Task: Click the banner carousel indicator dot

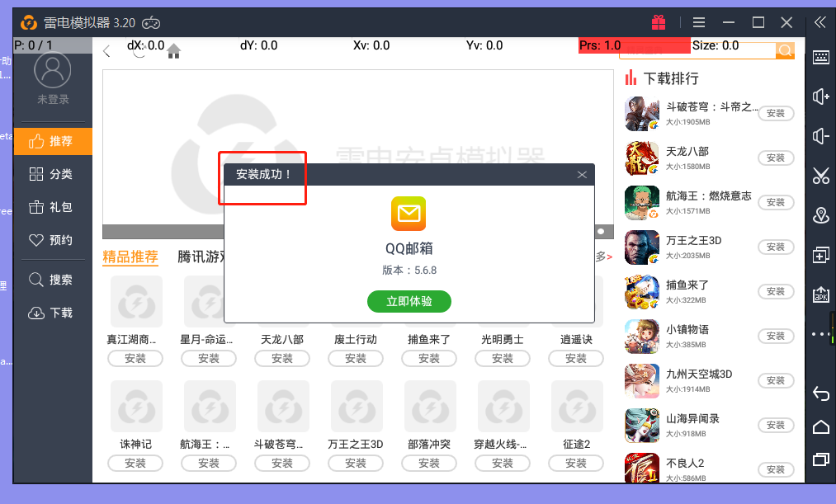Action: [601, 232]
